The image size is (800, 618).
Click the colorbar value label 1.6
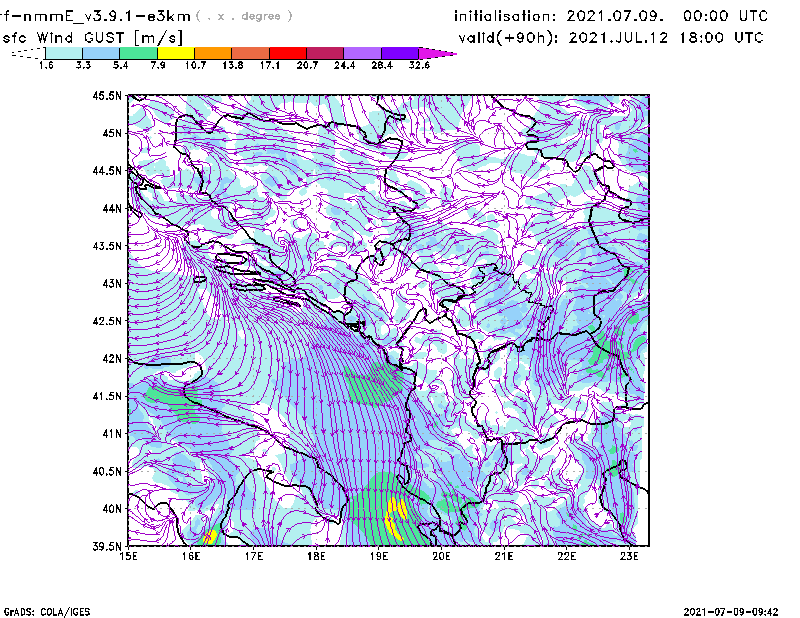click(x=46, y=65)
